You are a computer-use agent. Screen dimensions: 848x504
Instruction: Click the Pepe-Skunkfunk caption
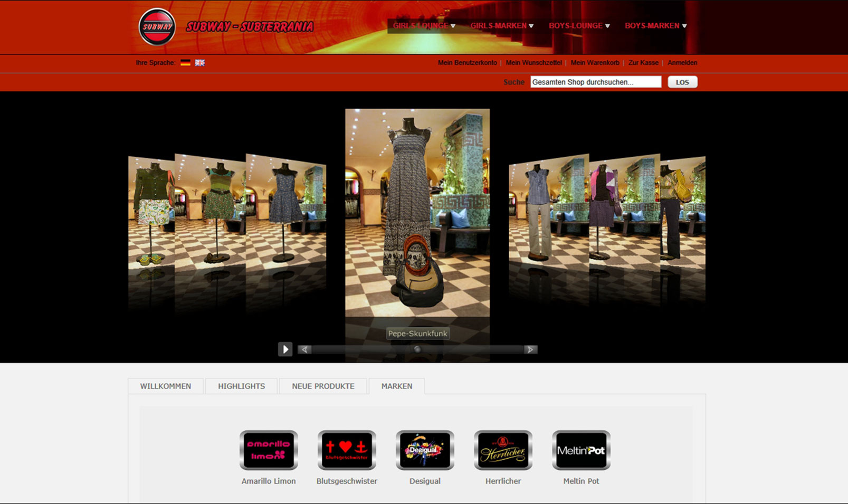pyautogui.click(x=417, y=333)
